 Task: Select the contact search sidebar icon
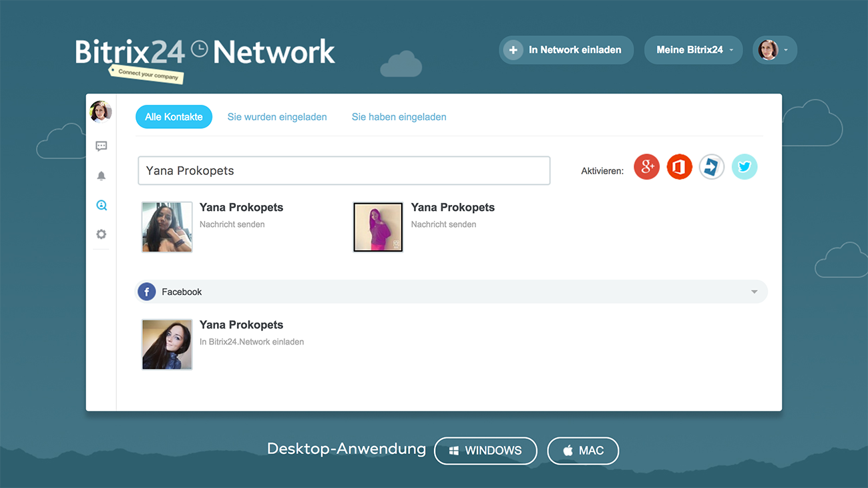click(x=101, y=206)
